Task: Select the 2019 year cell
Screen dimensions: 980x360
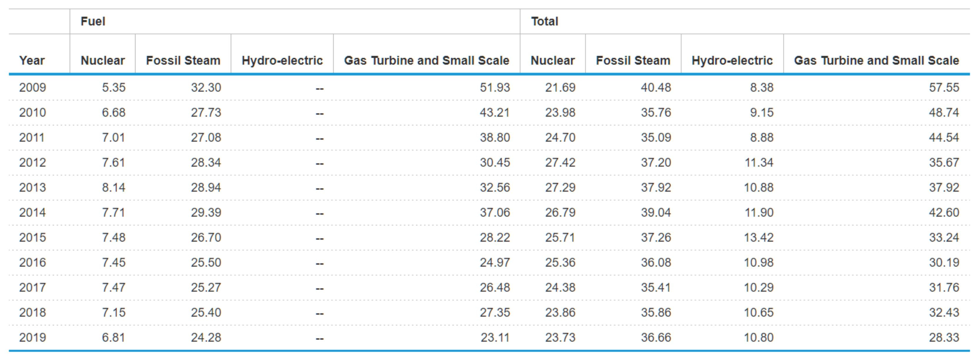Action: tap(33, 338)
